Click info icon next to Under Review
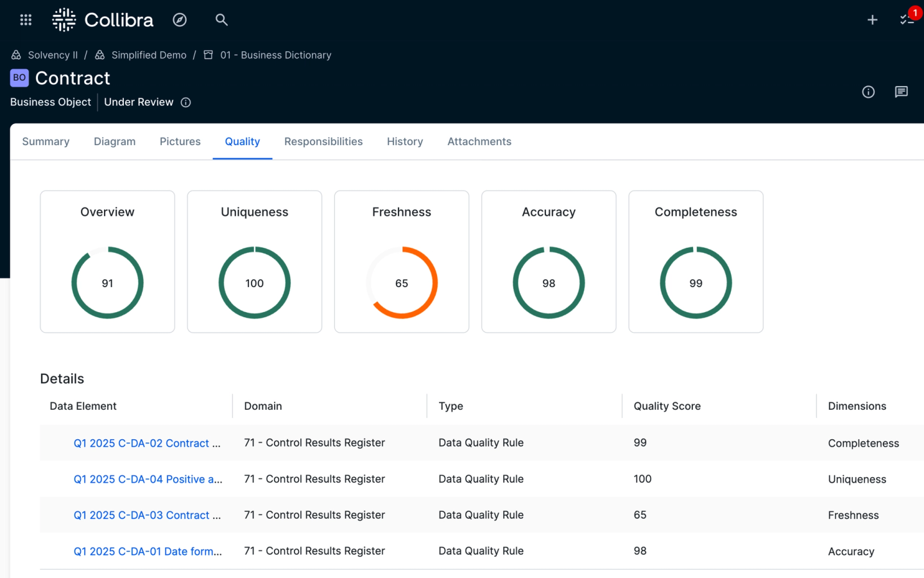 (x=185, y=102)
